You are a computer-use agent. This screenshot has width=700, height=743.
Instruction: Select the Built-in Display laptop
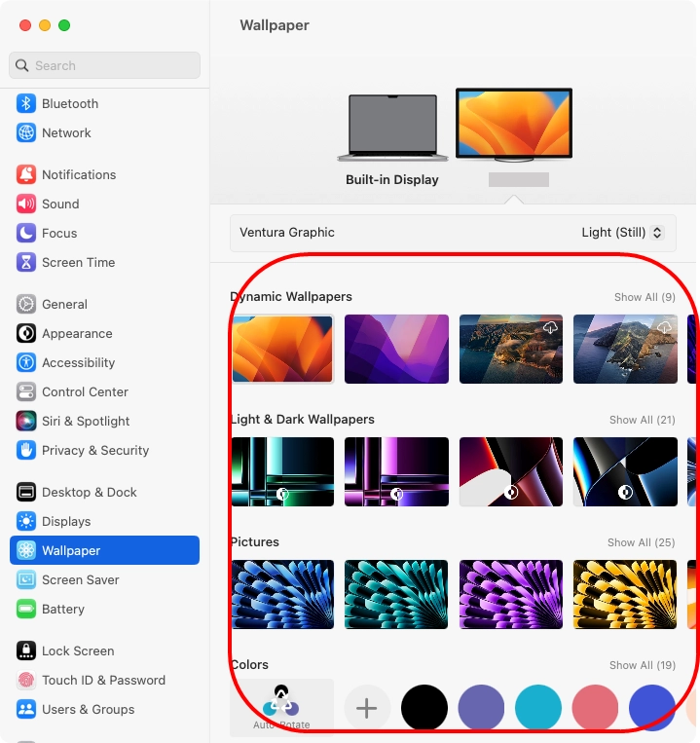click(392, 128)
